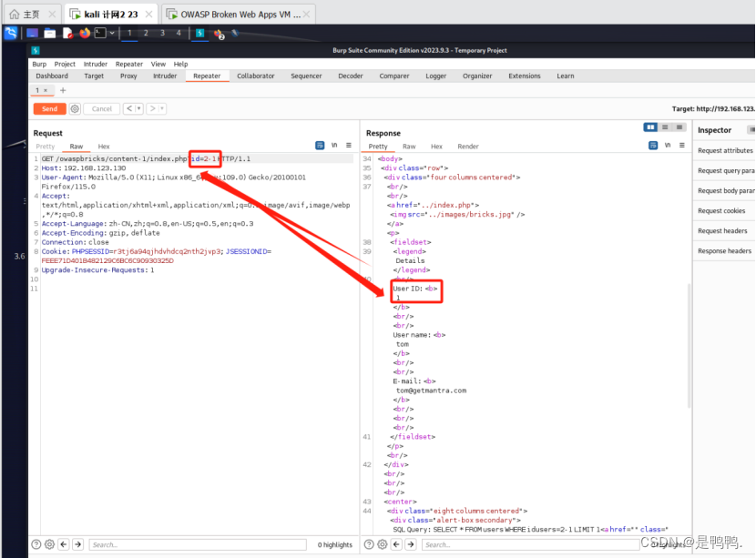Click the Cancel button
Image resolution: width=756 pixels, height=558 pixels.
point(102,109)
